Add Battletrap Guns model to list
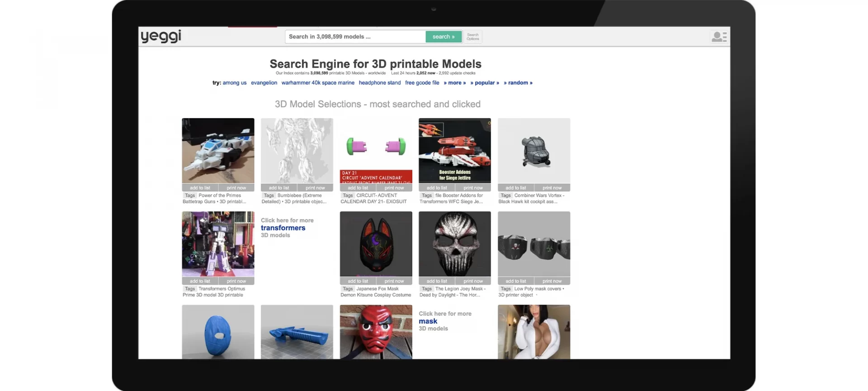 [x=200, y=188]
